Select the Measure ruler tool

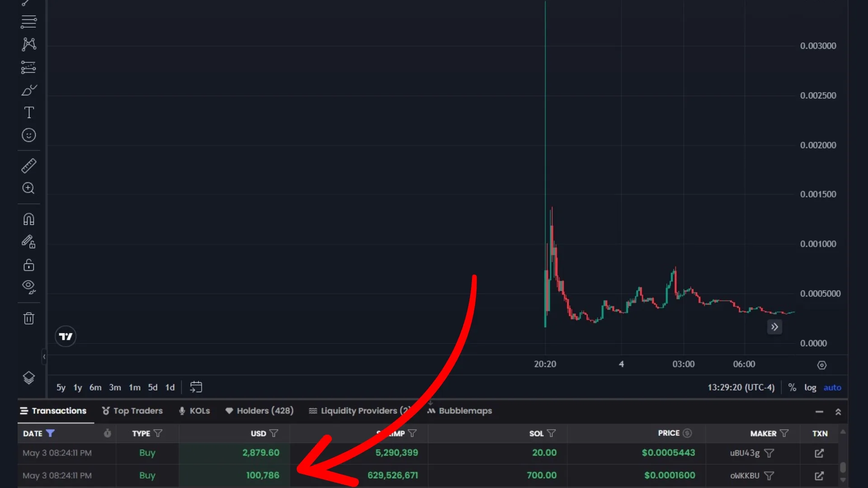click(x=28, y=166)
